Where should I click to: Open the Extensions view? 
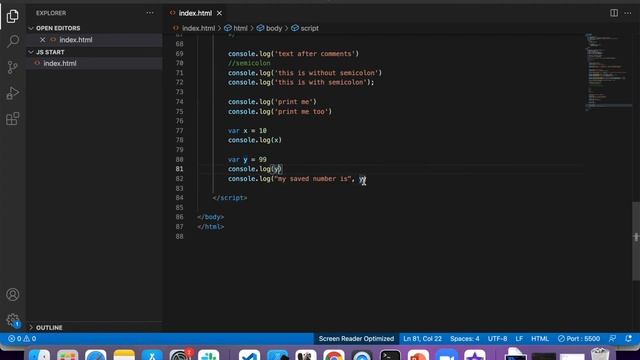13,119
